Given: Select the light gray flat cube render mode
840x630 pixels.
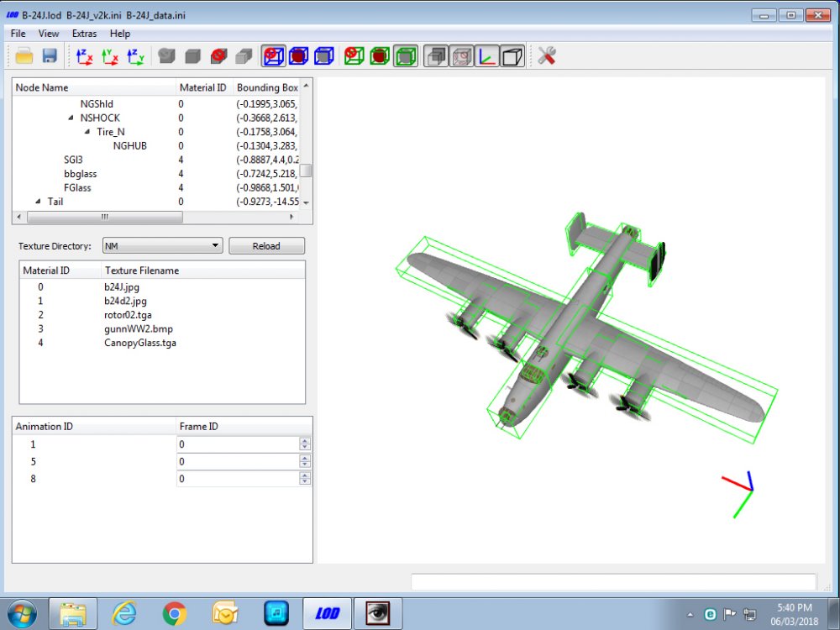Looking at the screenshot, I should point(244,55).
